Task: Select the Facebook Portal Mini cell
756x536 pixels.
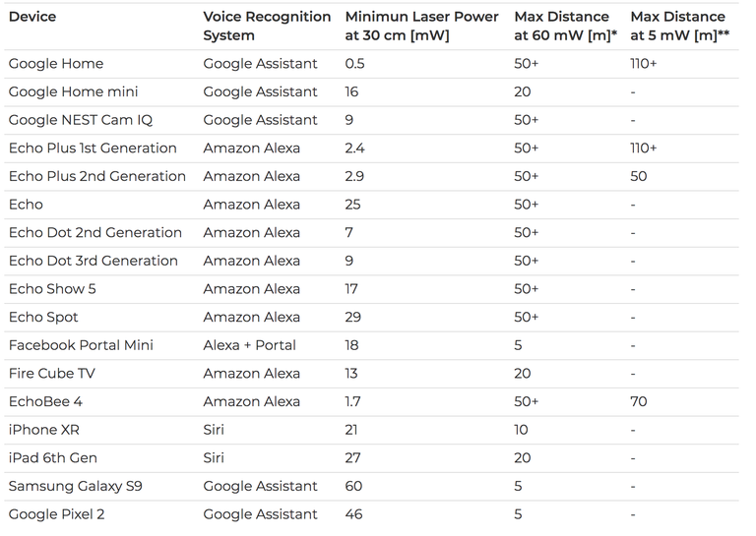Action: pos(81,345)
